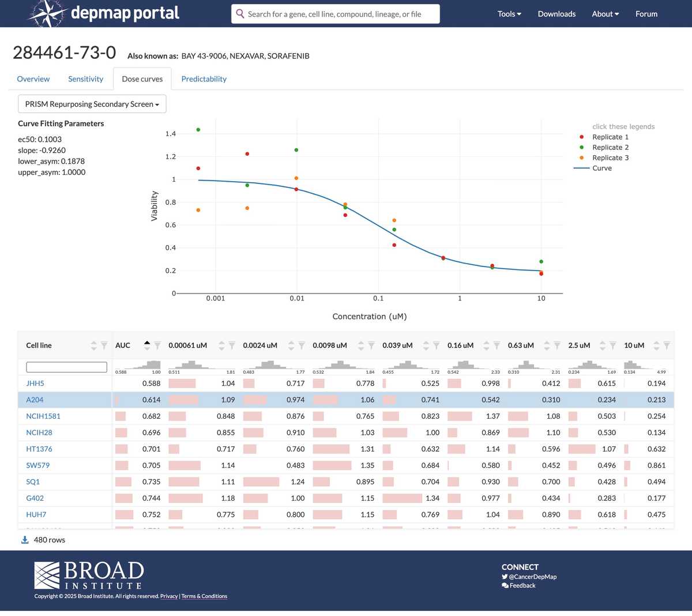The height and width of the screenshot is (616, 692).
Task: Open the PRISM Repurposing Secondary Screen dropdown
Action: [x=92, y=104]
